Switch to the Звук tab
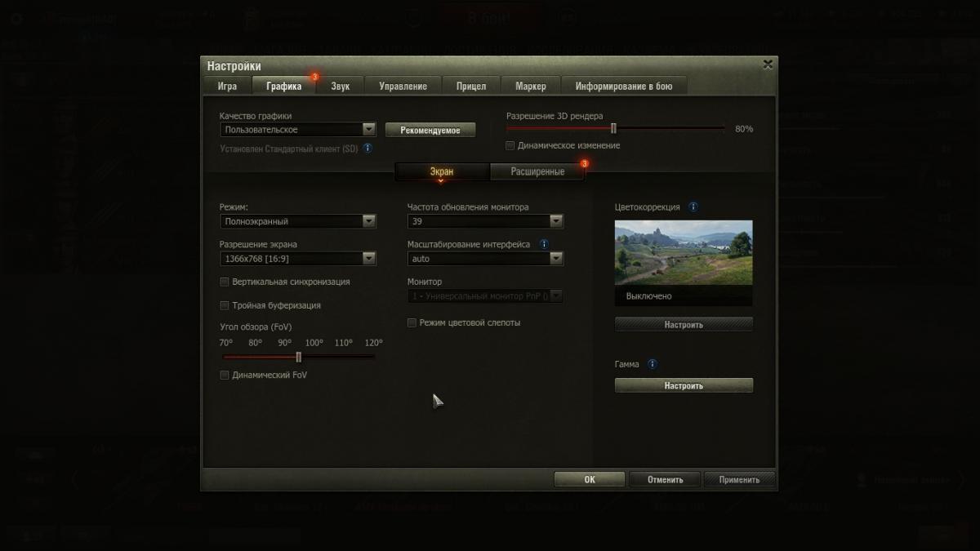The height and width of the screenshot is (551, 980). (340, 86)
